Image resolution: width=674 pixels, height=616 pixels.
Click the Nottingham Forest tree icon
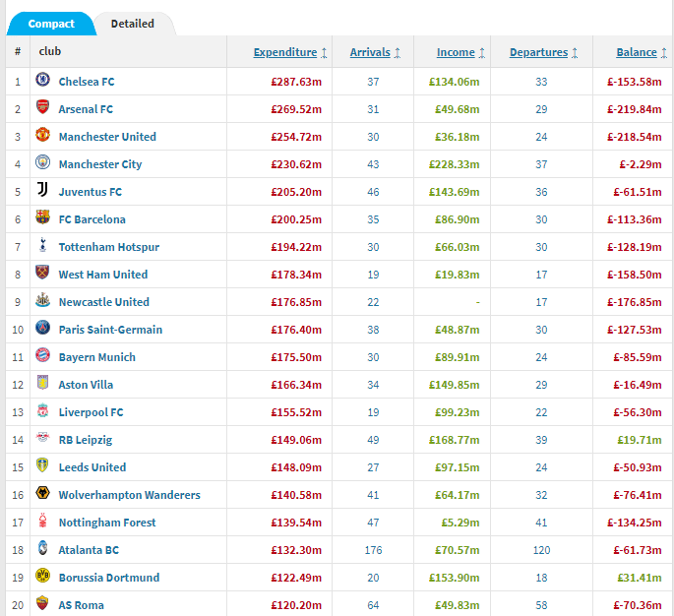(42, 521)
